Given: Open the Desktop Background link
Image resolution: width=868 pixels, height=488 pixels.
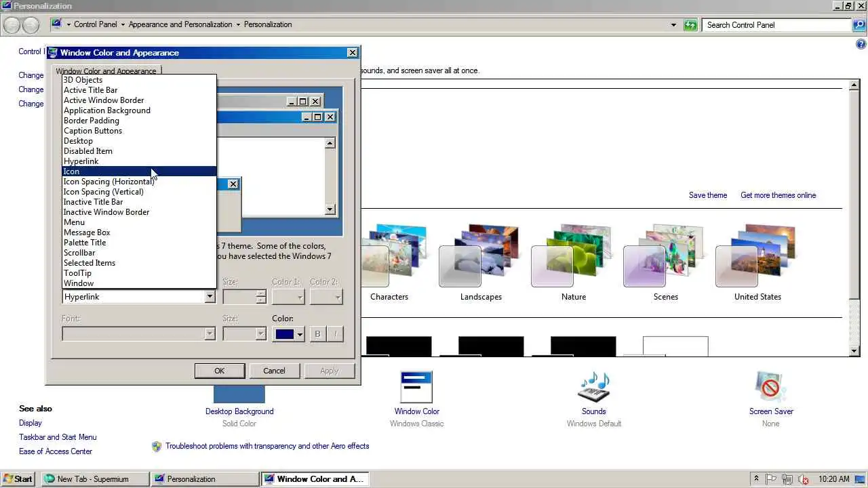Looking at the screenshot, I should click(239, 411).
